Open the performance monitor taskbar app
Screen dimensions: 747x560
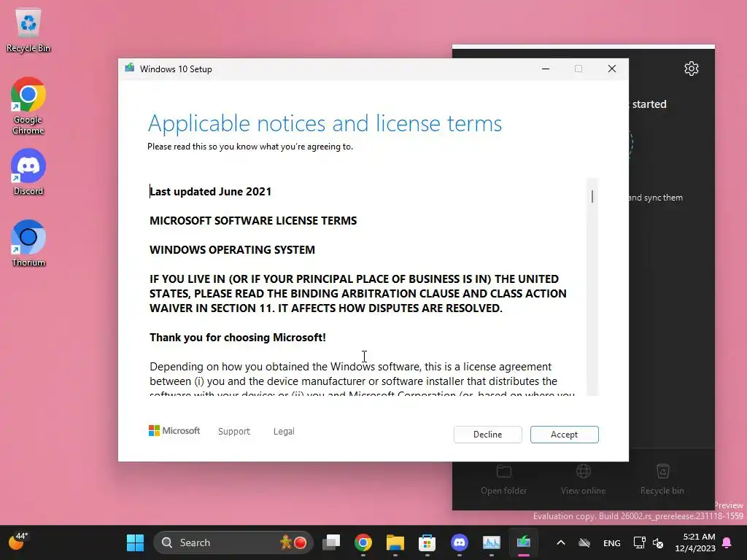[491, 542]
